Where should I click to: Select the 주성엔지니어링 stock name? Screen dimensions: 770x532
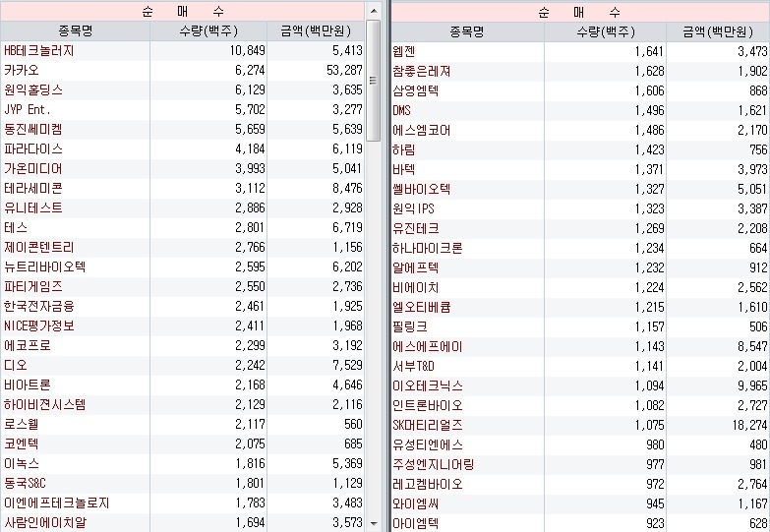click(x=433, y=464)
